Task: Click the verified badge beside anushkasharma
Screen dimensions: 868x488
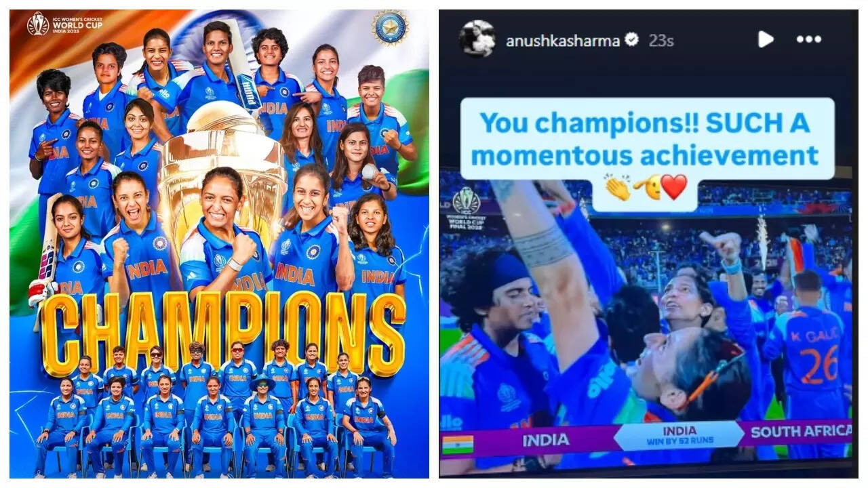Action: [631, 40]
